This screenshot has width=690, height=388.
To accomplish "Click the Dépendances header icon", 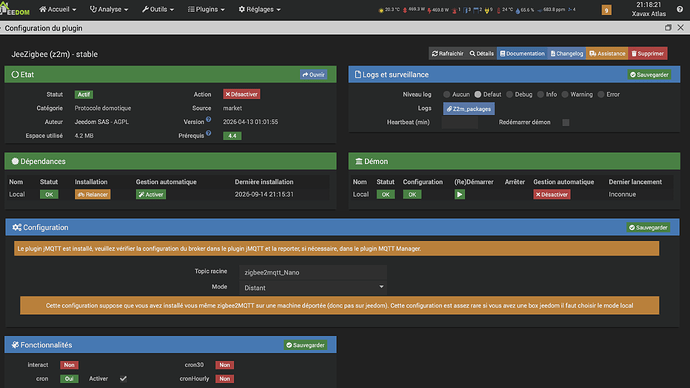I will click(15, 161).
